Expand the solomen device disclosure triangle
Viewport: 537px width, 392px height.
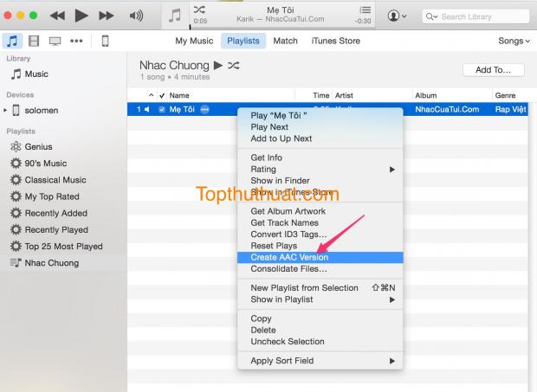click(5, 111)
